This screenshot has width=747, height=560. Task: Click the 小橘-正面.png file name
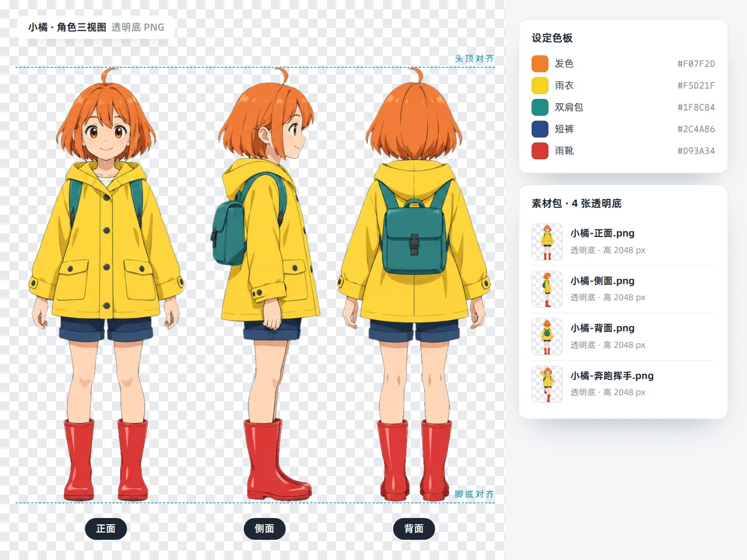point(602,233)
